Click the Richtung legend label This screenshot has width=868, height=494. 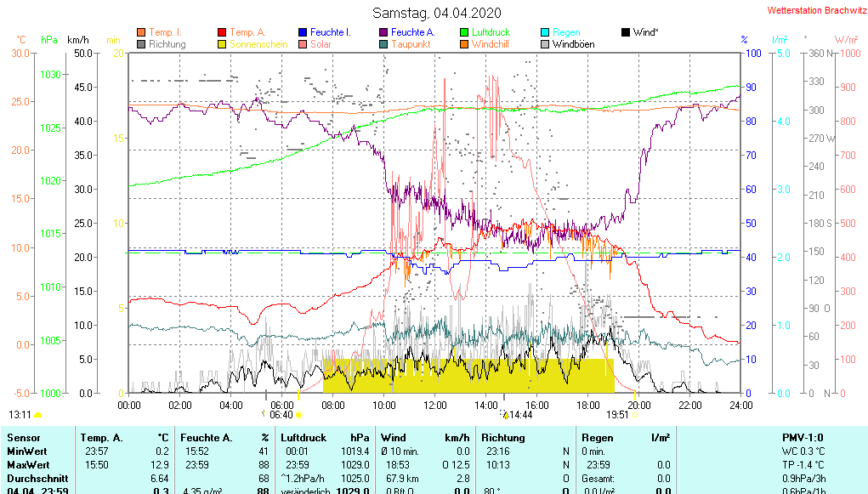167,44
